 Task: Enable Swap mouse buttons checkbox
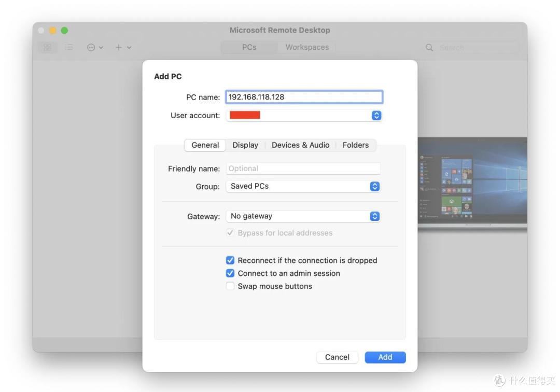click(230, 286)
